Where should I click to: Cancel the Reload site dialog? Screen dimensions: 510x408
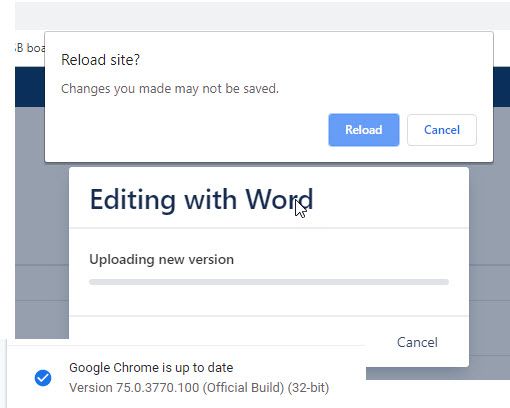click(442, 130)
